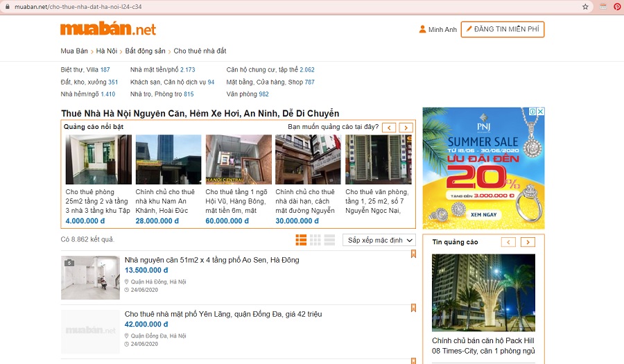Click the lock icon in address bar
624x364 pixels.
point(7,7)
